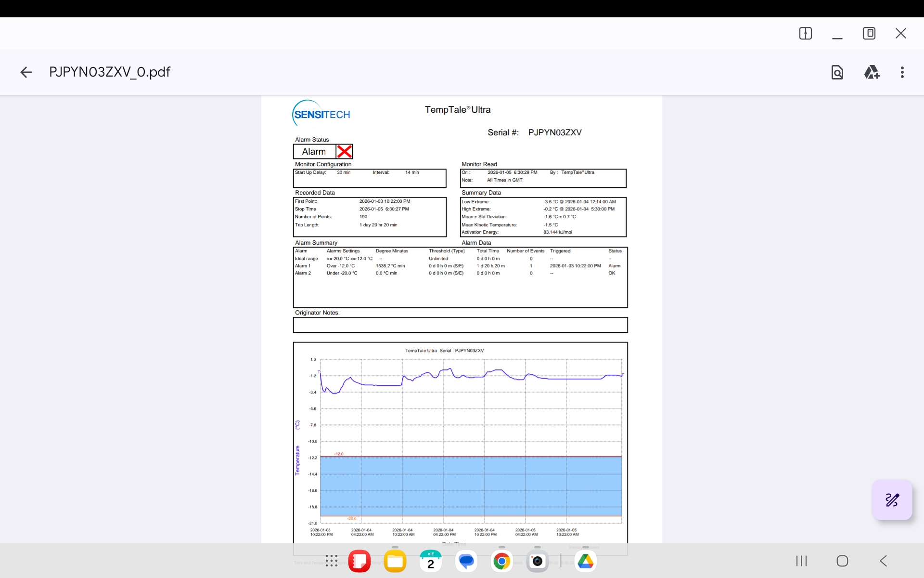Tap the pop-up view window icon
This screenshot has width=924, height=578.
tap(869, 33)
